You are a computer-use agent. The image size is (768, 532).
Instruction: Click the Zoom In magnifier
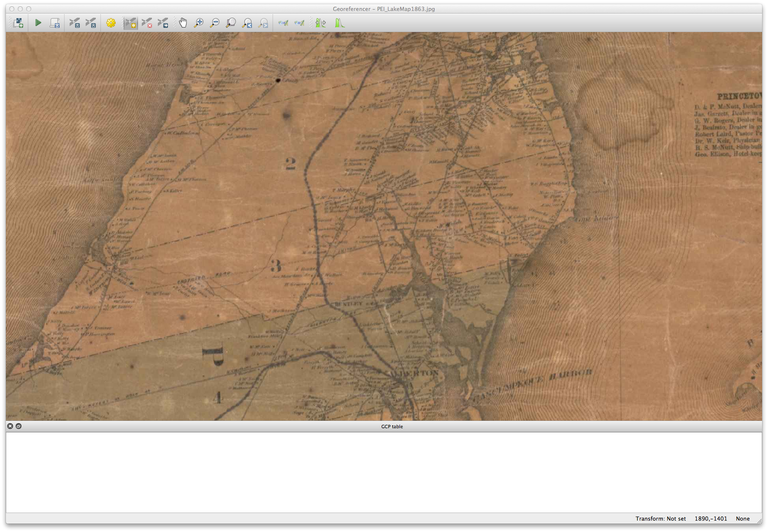pyautogui.click(x=199, y=23)
